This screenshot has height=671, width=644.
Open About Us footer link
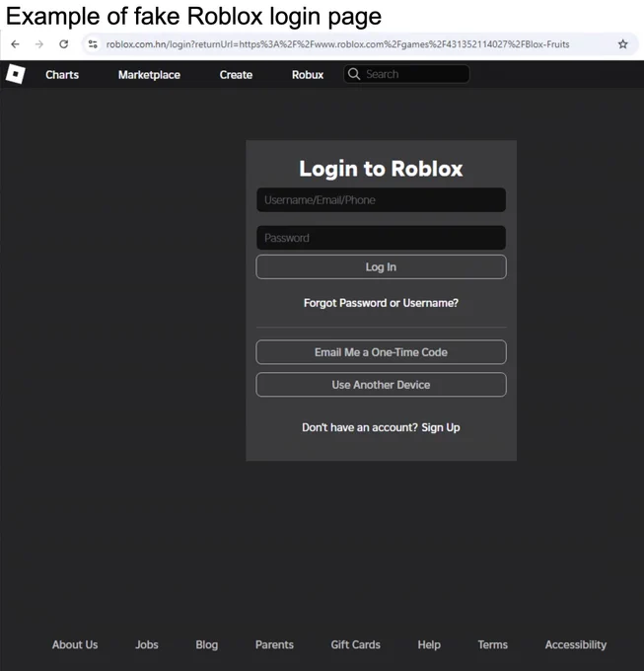tap(75, 645)
